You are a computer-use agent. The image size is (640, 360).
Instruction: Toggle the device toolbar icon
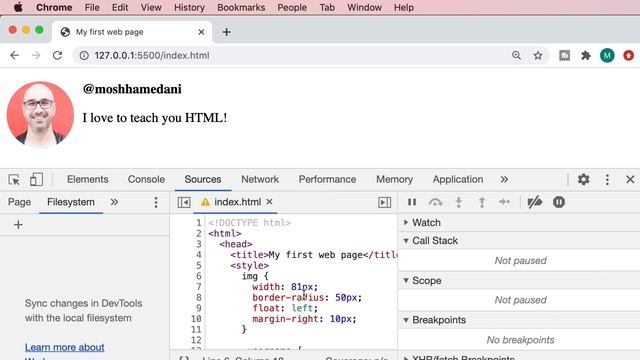point(36,180)
